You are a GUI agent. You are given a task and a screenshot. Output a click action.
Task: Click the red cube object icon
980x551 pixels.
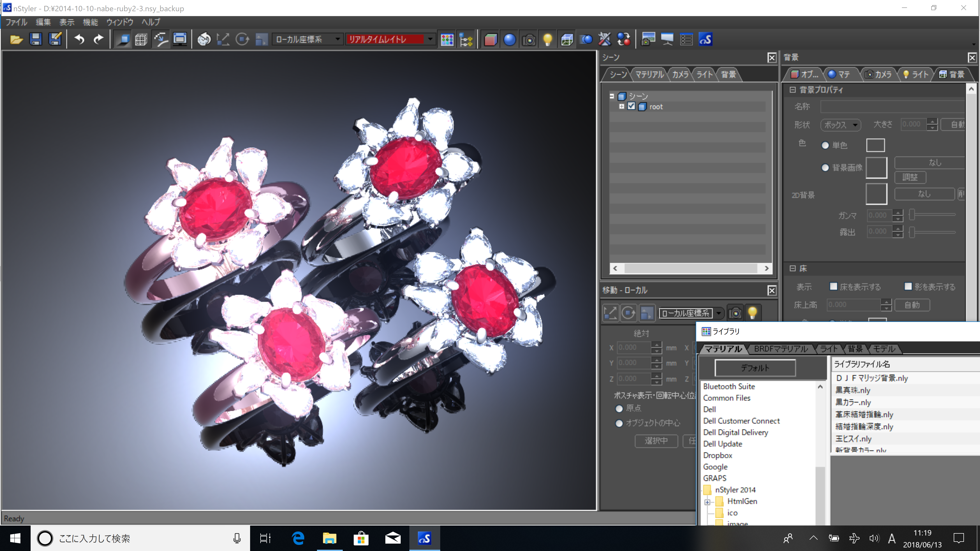490,40
